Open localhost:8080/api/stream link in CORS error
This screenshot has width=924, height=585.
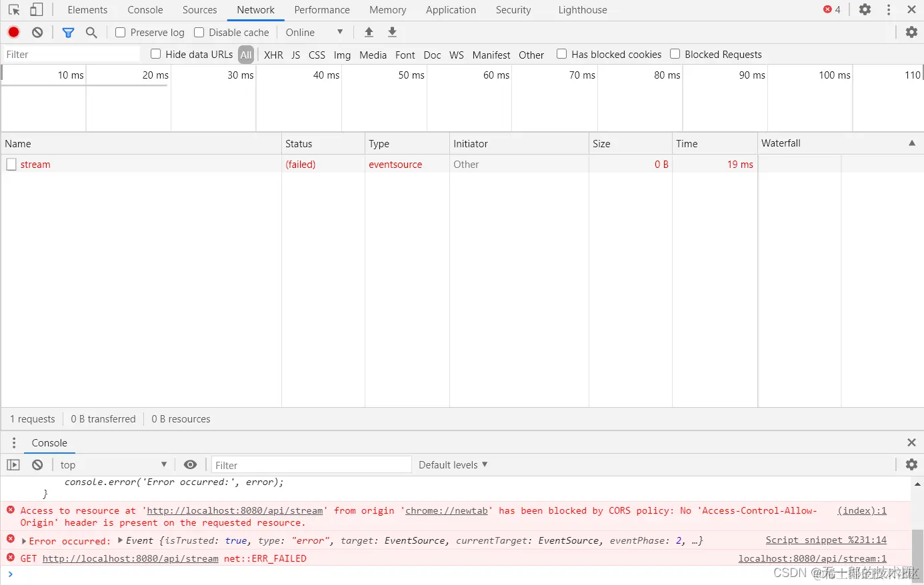click(235, 511)
